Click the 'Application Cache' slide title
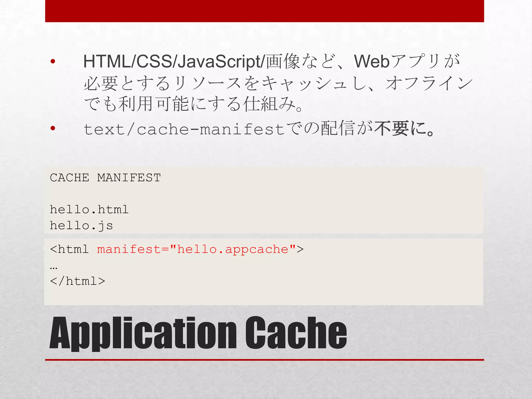 pos(198,334)
